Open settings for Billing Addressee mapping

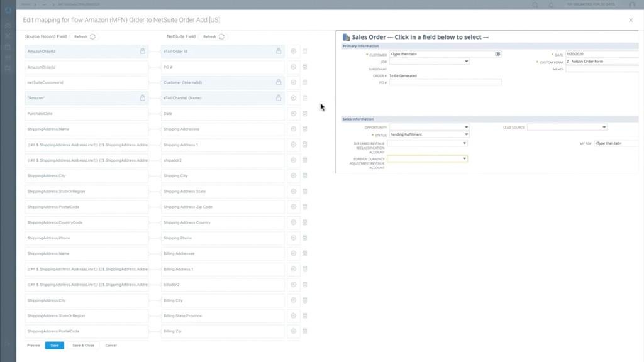click(x=293, y=254)
